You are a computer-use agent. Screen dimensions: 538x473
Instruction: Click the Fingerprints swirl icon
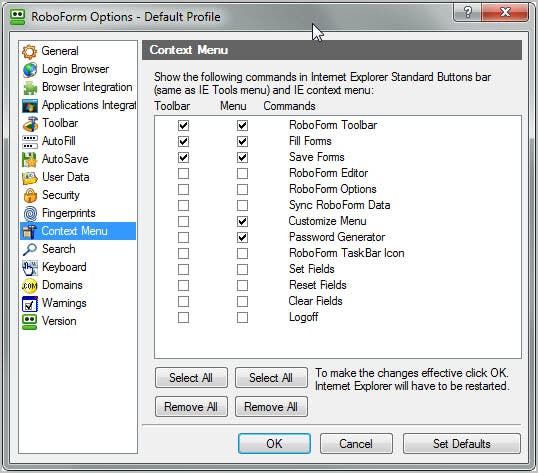pos(30,214)
